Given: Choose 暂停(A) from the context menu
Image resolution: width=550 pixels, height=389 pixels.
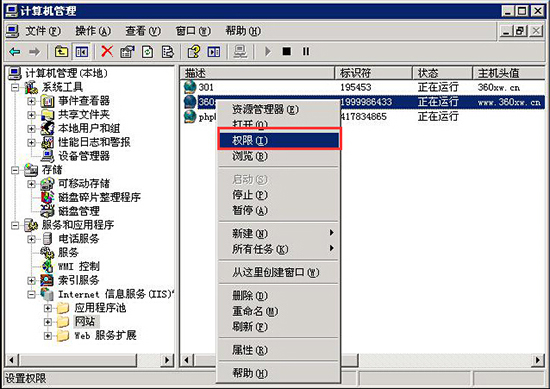Looking at the screenshot, I should [x=279, y=210].
